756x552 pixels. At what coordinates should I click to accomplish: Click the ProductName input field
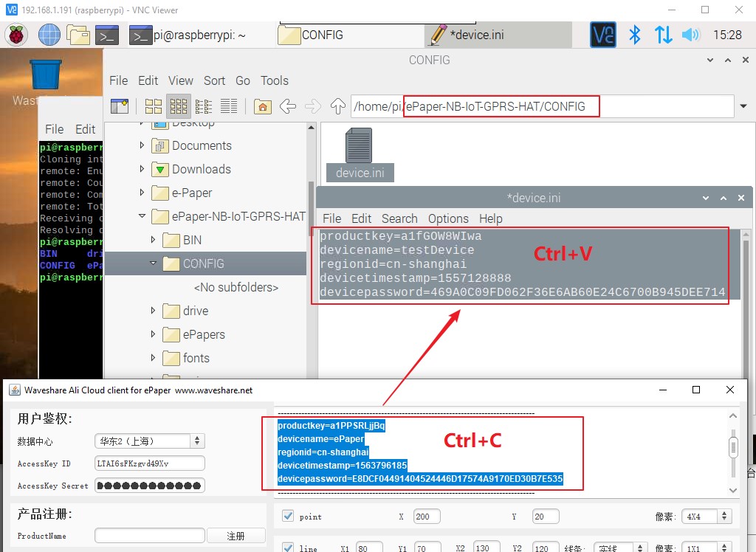pyautogui.click(x=149, y=536)
